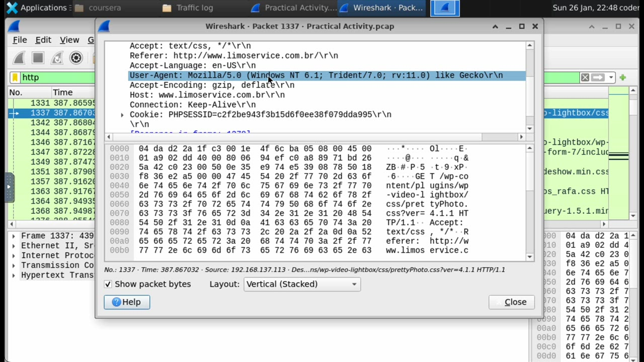Open the View menu
The width and height of the screenshot is (644, 362).
69,40
